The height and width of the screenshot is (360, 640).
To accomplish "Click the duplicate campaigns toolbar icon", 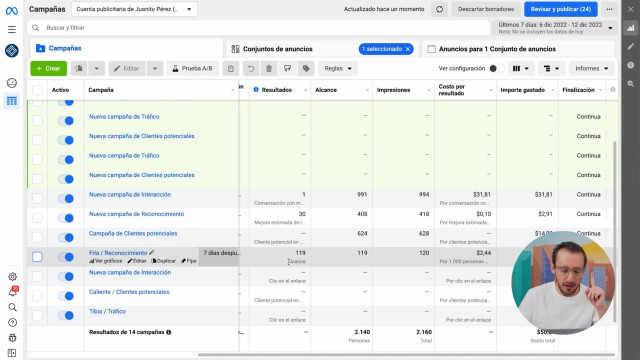I will tap(79, 69).
